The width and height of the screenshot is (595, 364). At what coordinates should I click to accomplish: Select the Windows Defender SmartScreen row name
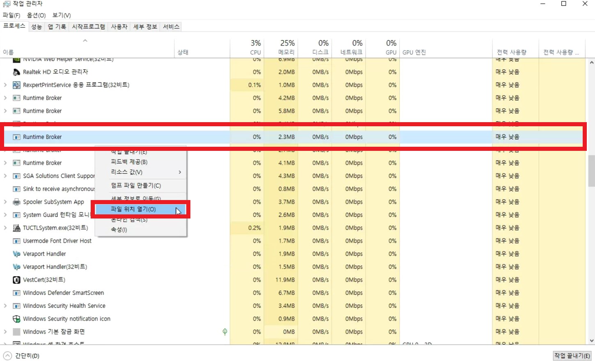coord(63,293)
